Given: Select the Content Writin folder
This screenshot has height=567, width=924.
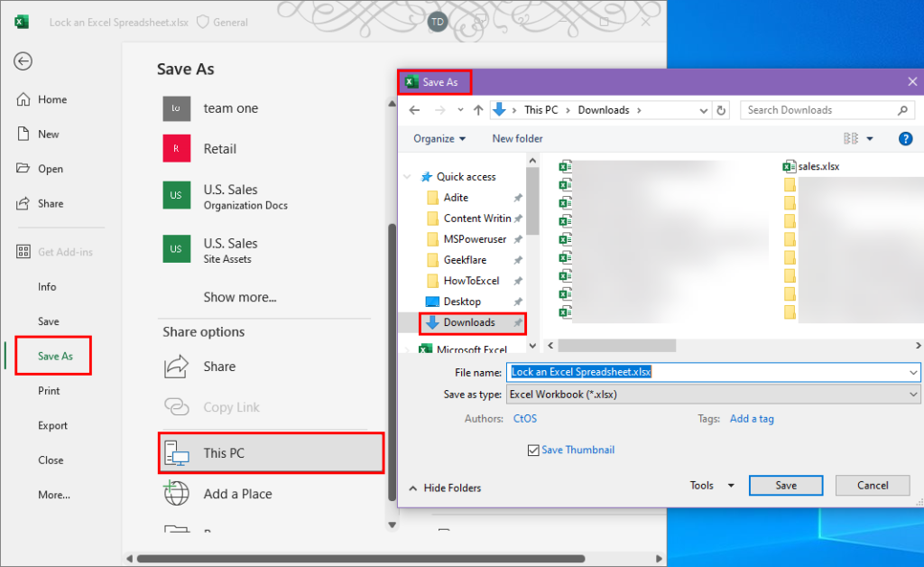Looking at the screenshot, I should (x=477, y=218).
